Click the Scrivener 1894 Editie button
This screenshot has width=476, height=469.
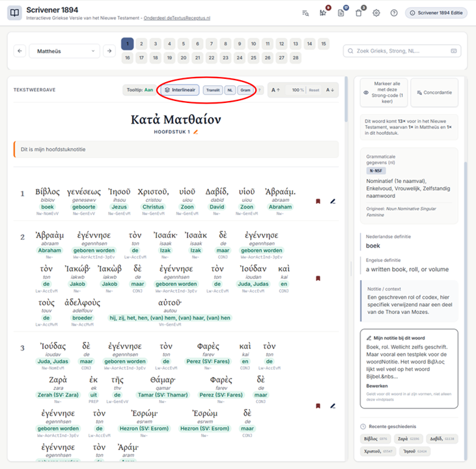(436, 13)
